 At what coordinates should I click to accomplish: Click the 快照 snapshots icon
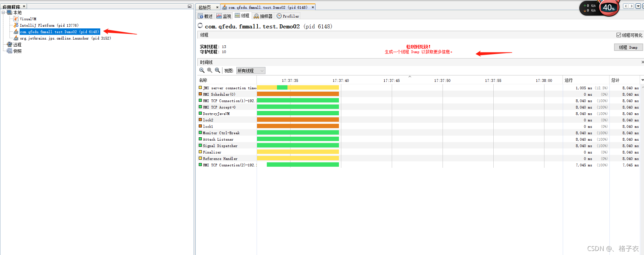pyautogui.click(x=9, y=51)
